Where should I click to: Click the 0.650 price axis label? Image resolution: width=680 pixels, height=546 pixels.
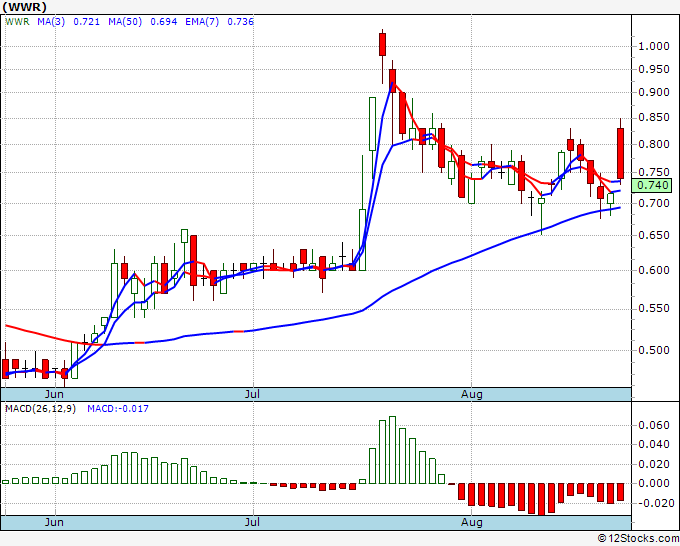(x=653, y=236)
